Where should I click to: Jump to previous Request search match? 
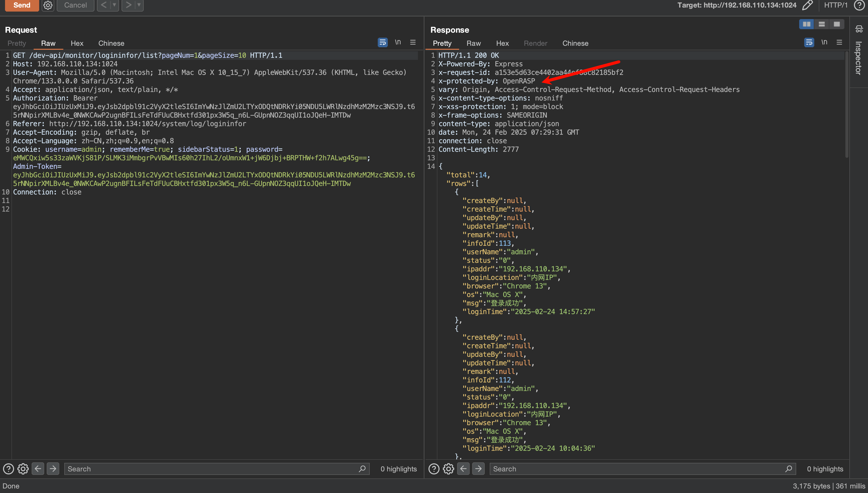(x=38, y=469)
